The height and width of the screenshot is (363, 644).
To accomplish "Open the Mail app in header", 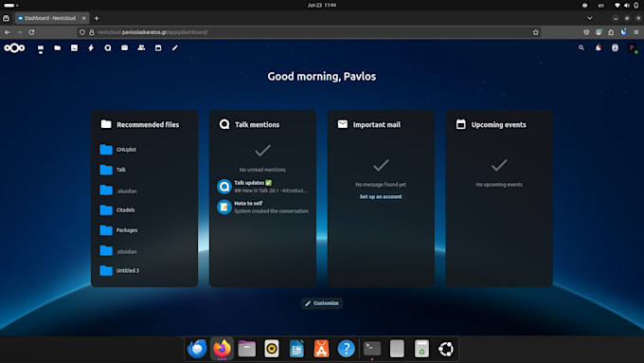I will (x=124, y=48).
